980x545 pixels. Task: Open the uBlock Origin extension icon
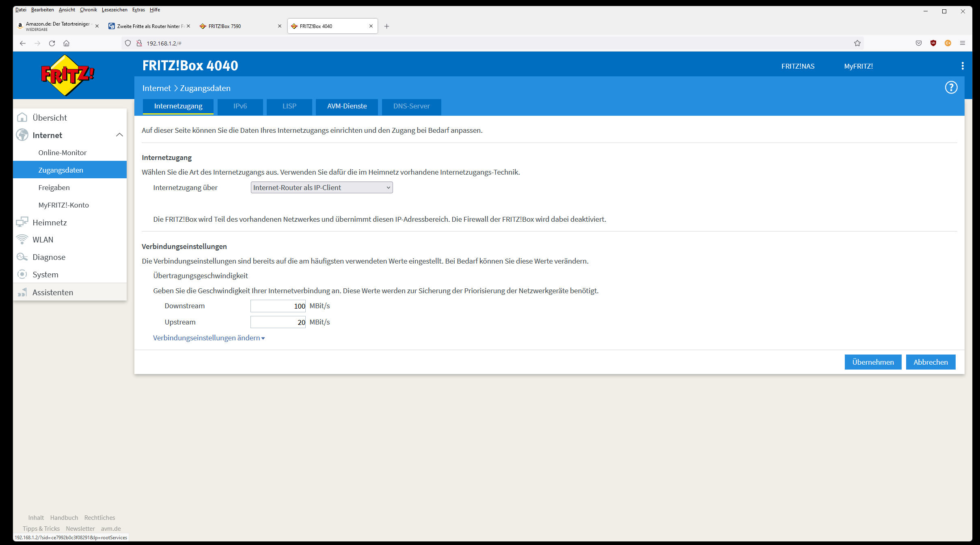click(933, 43)
